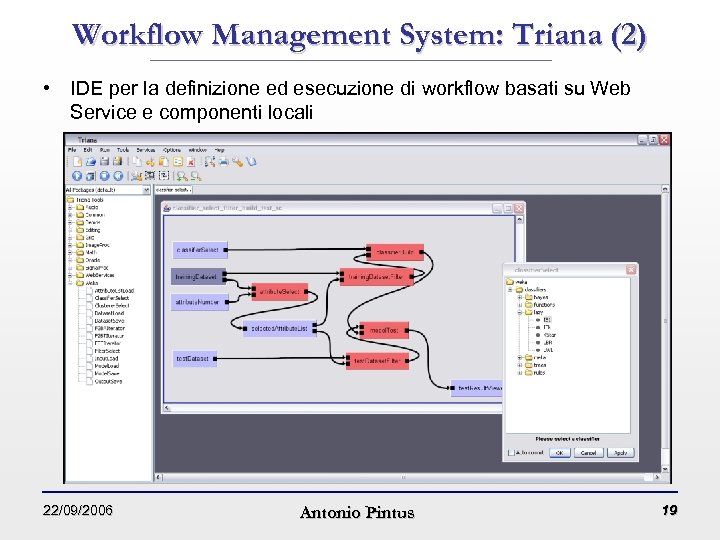Click the Save As floppy icon

click(118, 162)
